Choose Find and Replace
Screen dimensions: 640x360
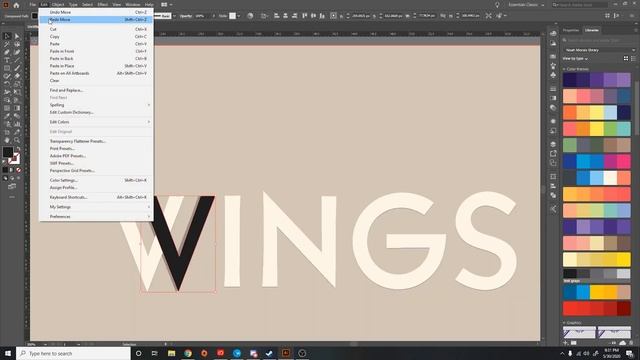(96, 90)
